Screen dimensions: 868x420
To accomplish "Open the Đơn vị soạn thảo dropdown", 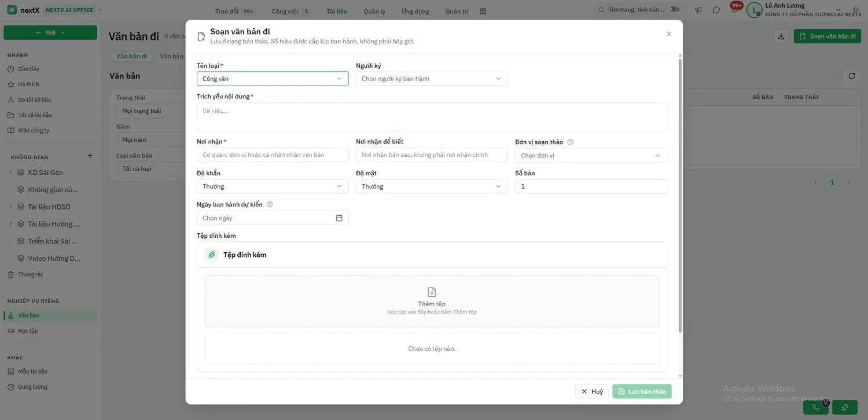I will (x=591, y=156).
